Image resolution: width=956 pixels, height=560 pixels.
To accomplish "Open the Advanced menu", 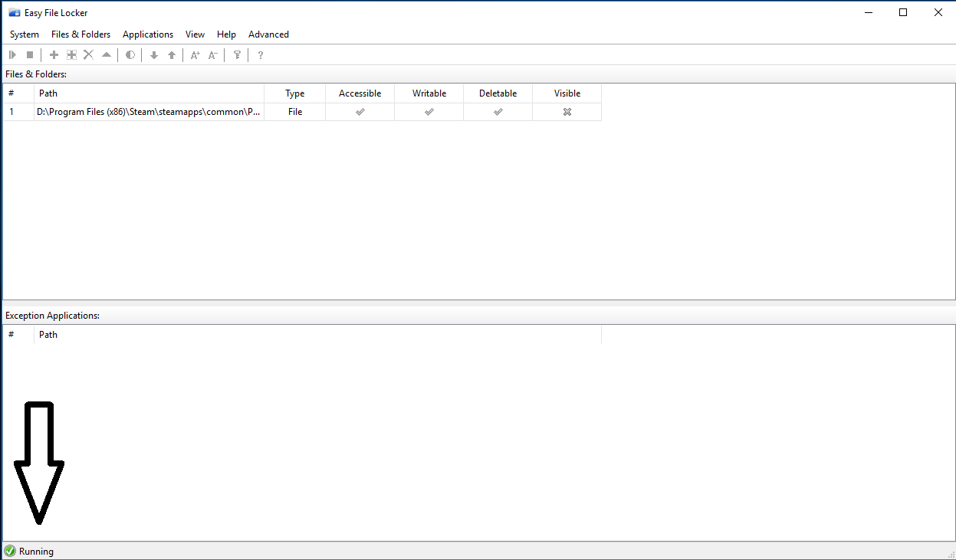I will [268, 34].
